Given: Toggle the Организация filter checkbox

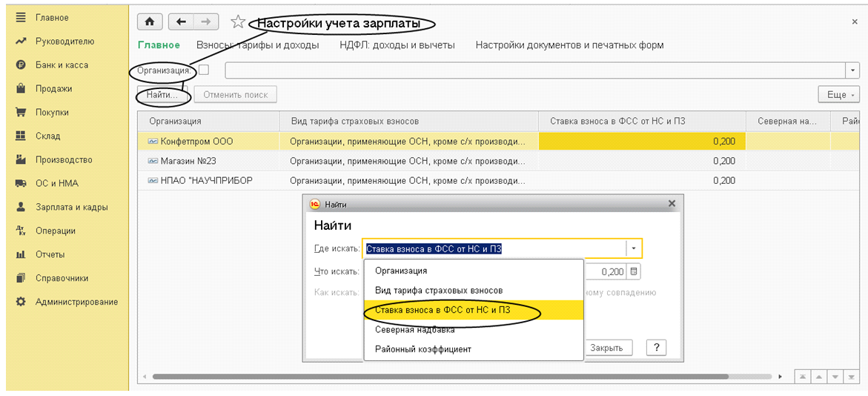Looking at the screenshot, I should click(x=204, y=70).
